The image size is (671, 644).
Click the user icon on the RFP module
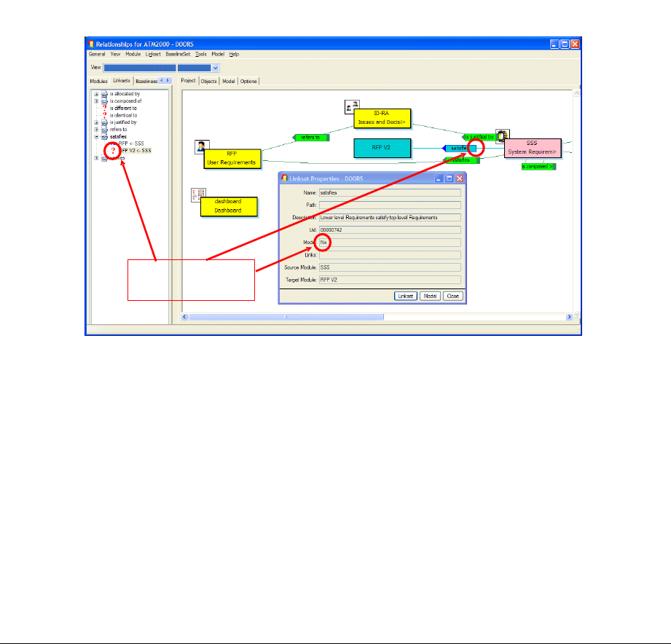tap(200, 146)
